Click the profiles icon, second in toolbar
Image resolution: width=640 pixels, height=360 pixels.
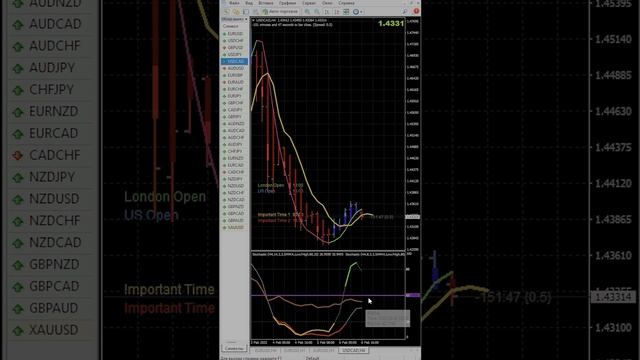pos(236,12)
